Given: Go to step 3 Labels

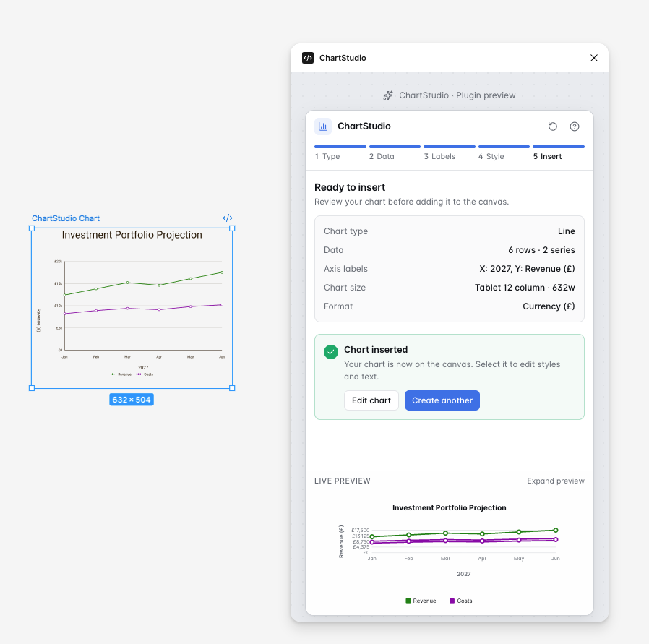Looking at the screenshot, I should coord(449,153).
